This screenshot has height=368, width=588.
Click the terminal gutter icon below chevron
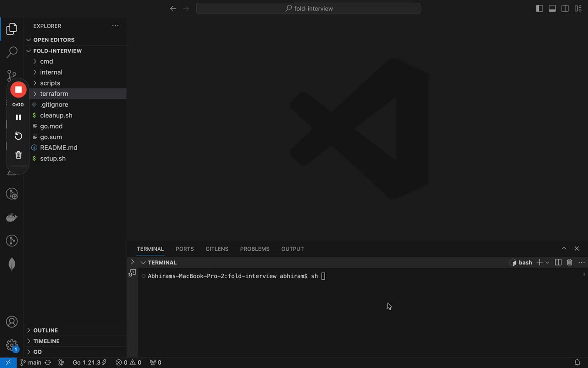132,273
